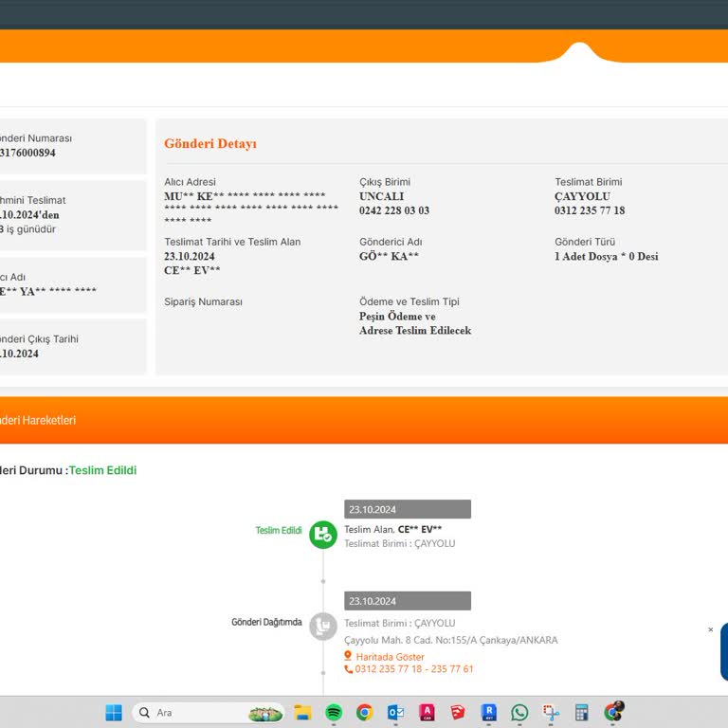Click the green Teslim Edildi status text

102,470
